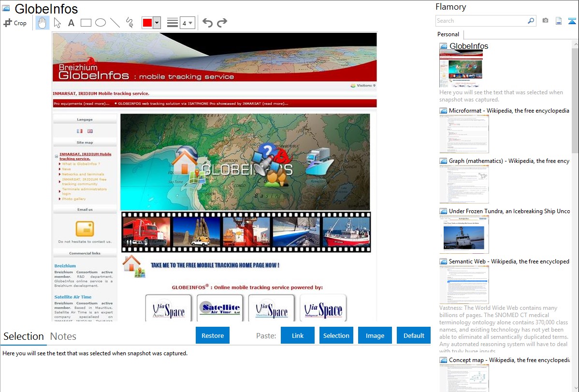Screen dimensions: 579x392
Task: Click the icon beside GlobeInfos list title
Action: point(443,46)
